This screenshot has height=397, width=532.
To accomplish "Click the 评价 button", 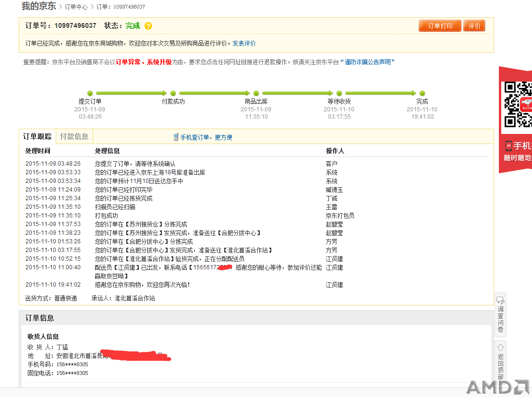I will coord(474,26).
